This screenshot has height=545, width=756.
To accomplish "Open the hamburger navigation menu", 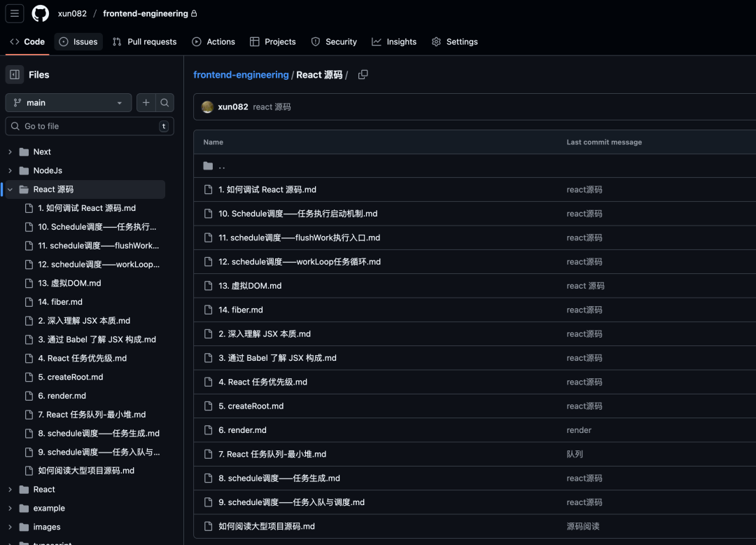I will 15,13.
